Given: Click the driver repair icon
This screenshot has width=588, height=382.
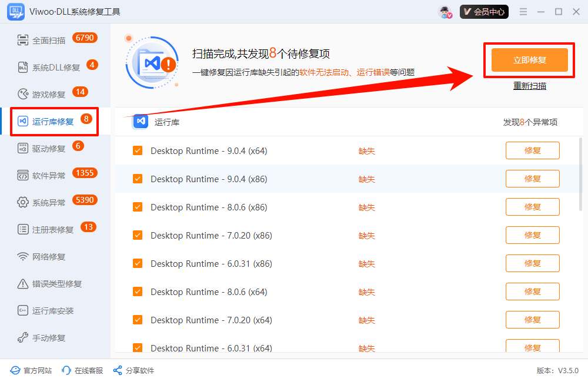Looking at the screenshot, I should click(23, 149).
